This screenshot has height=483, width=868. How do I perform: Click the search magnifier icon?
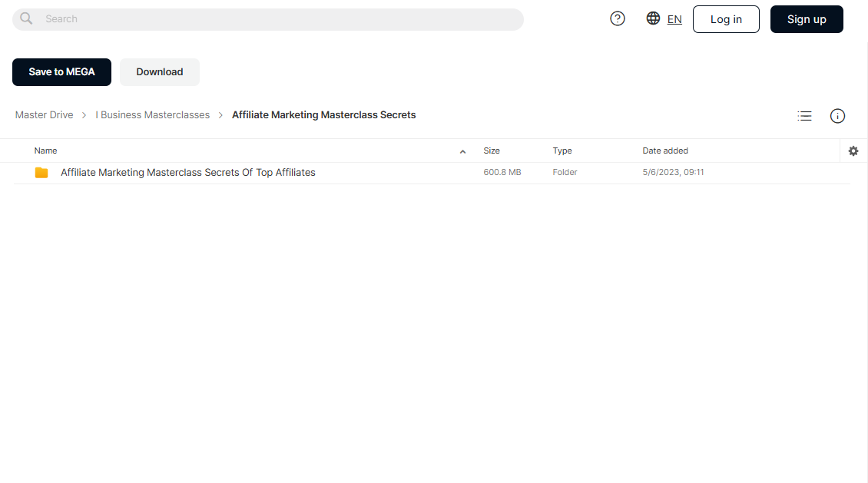(x=26, y=18)
